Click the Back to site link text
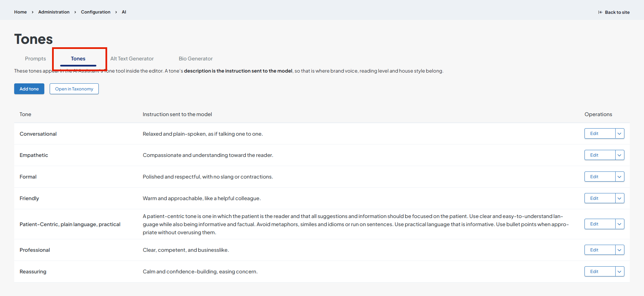Screen dimensions: 644x296 tap(617, 12)
